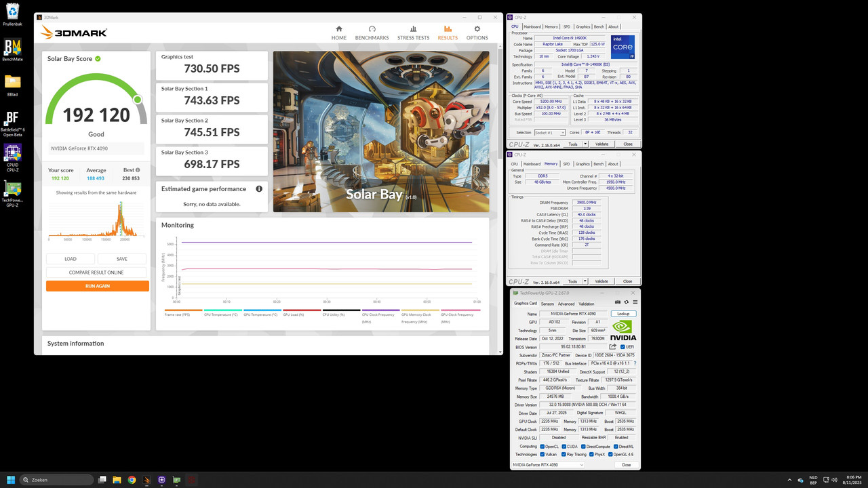The height and width of the screenshot is (488, 868).
Task: Toggle the DirectML checkbox in GPU-Z
Action: (616, 447)
